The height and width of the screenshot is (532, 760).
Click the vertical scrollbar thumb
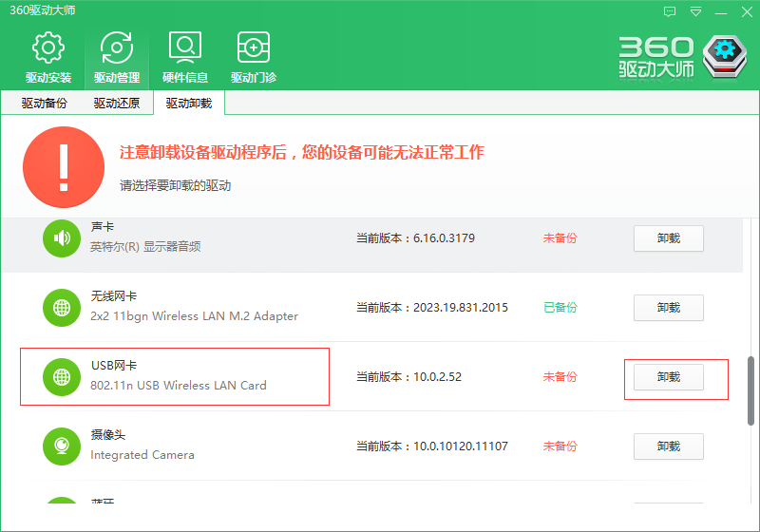(750, 391)
